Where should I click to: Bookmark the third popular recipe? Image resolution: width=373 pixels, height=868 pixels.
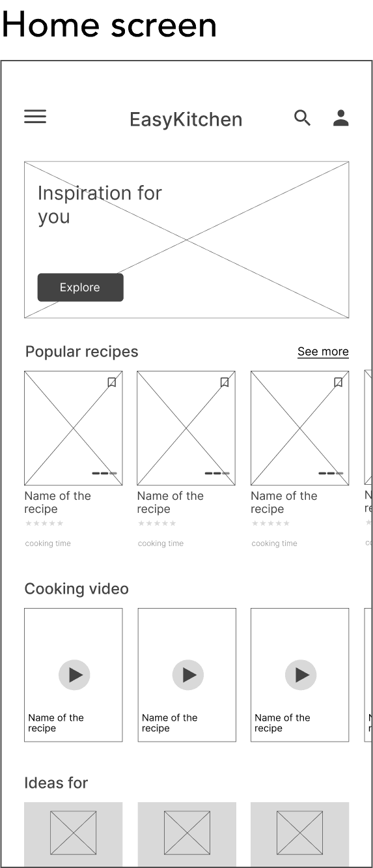coord(338,383)
